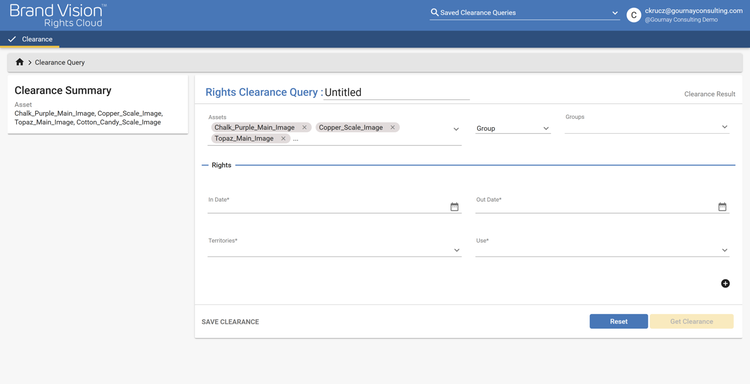
Task: Click the search icon for saved queries
Action: pyautogui.click(x=434, y=12)
